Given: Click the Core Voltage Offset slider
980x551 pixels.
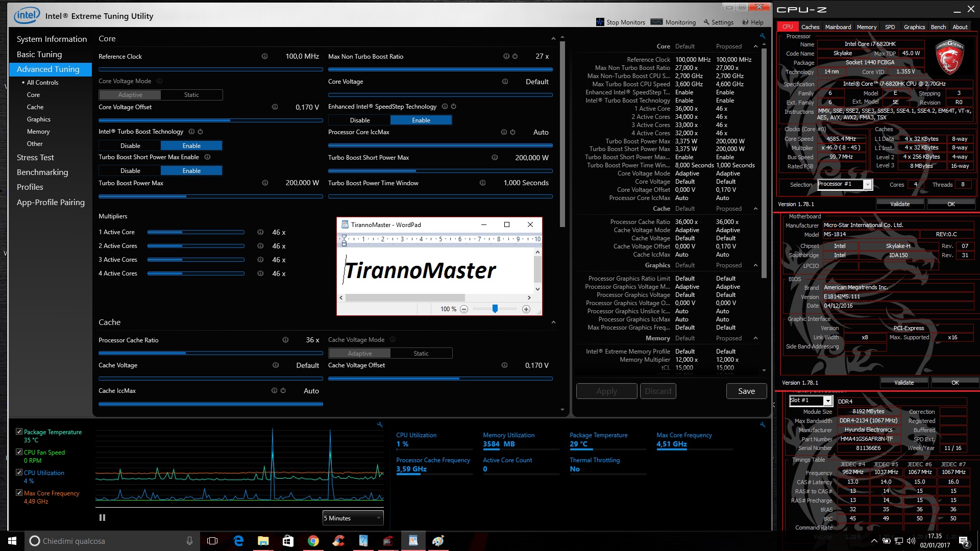Looking at the screenshot, I should pos(210,120).
